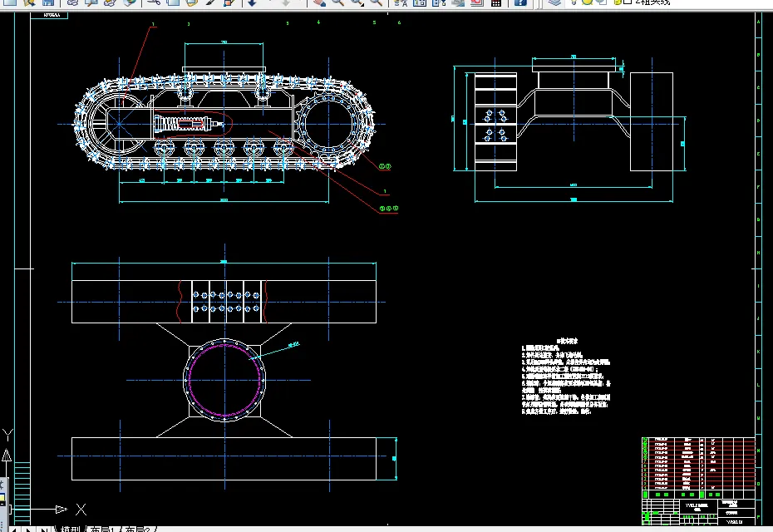The height and width of the screenshot is (532, 773).
Task: Toggle the layer freeze sun icon
Action: pyautogui.click(x=587, y=2)
